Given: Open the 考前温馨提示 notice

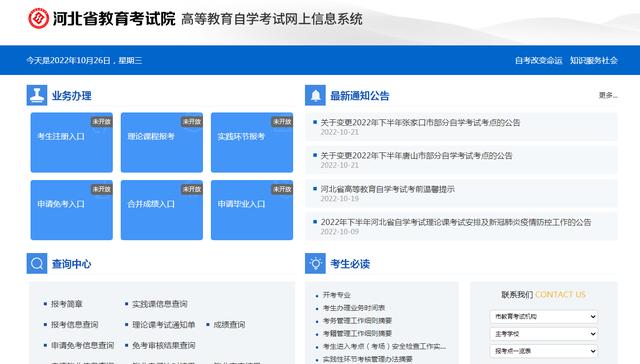Looking at the screenshot, I should [x=387, y=189].
